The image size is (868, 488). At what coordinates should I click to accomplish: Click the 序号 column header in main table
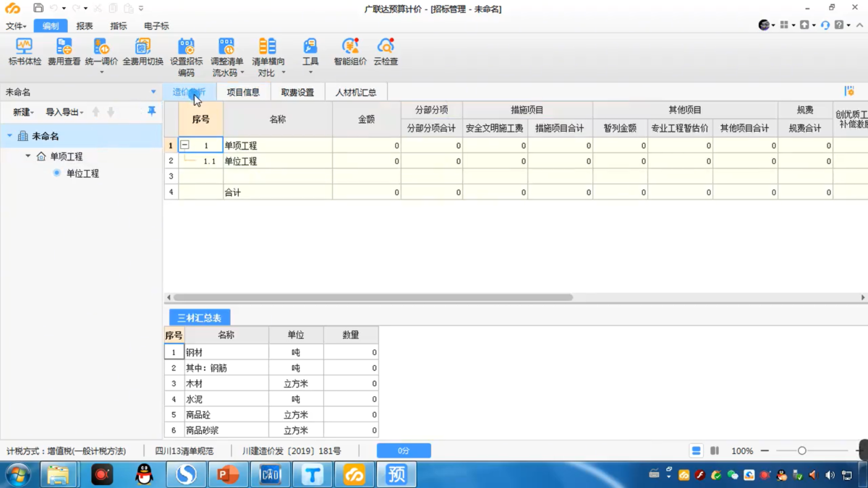pos(200,119)
